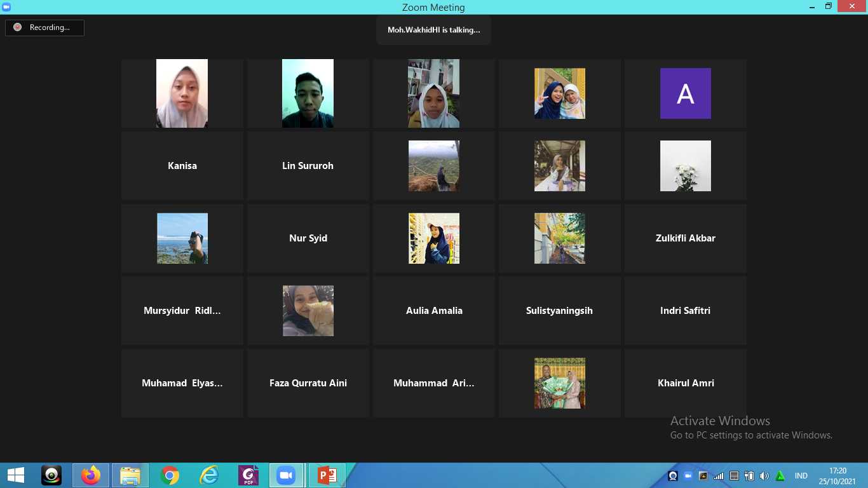
Task: Select participant tile with purple A avatar
Action: point(685,93)
